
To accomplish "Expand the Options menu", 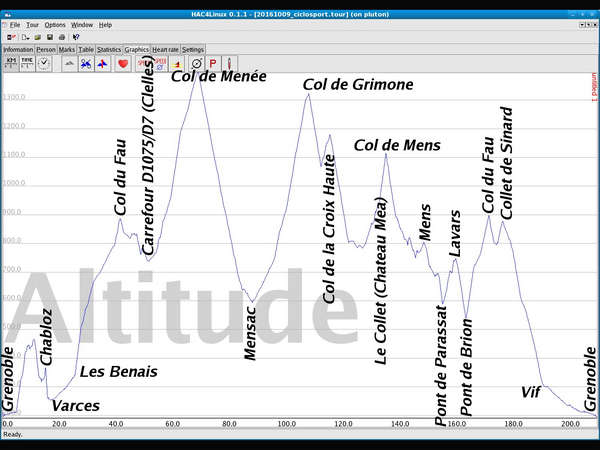I will point(55,24).
